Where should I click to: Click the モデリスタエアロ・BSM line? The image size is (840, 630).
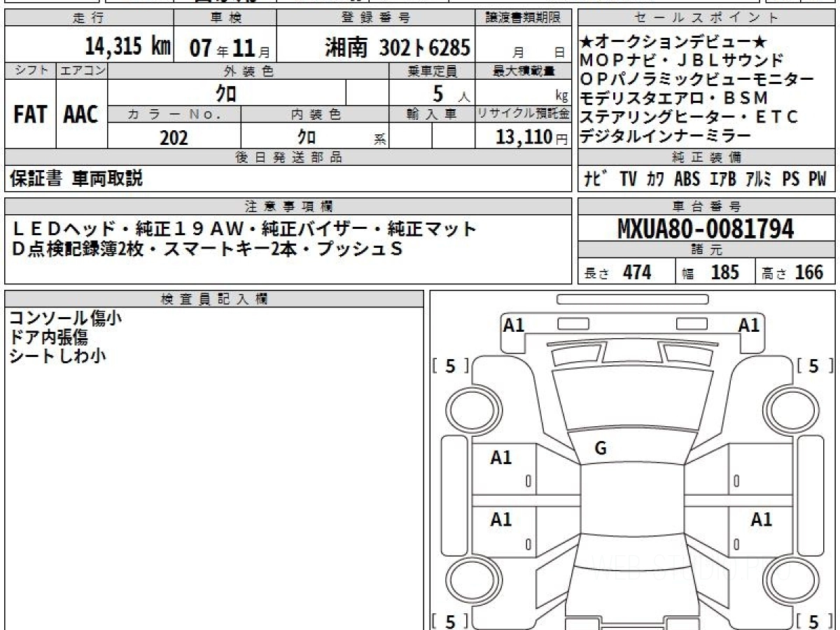click(674, 98)
